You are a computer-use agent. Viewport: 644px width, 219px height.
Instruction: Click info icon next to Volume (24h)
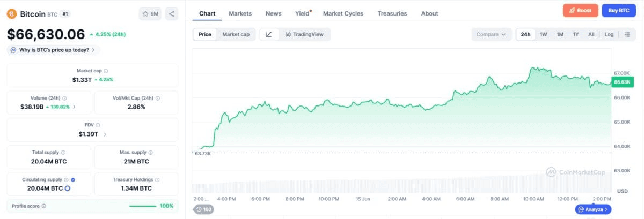click(x=64, y=98)
